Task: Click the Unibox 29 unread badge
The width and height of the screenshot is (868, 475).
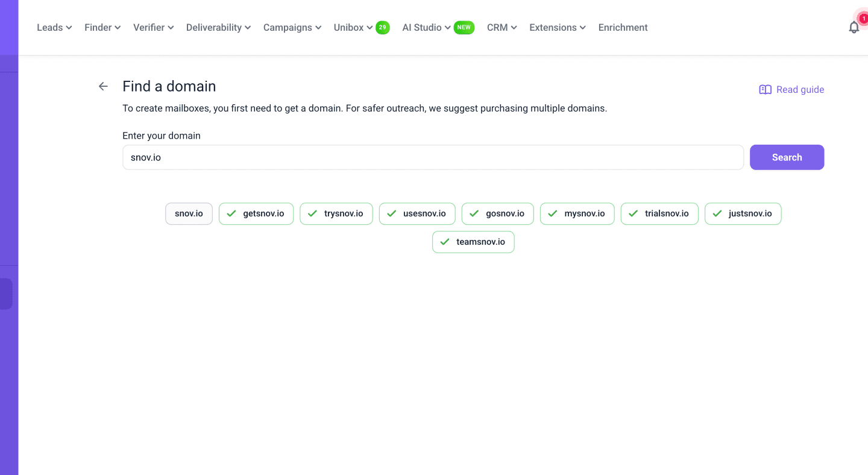Action: pos(382,27)
